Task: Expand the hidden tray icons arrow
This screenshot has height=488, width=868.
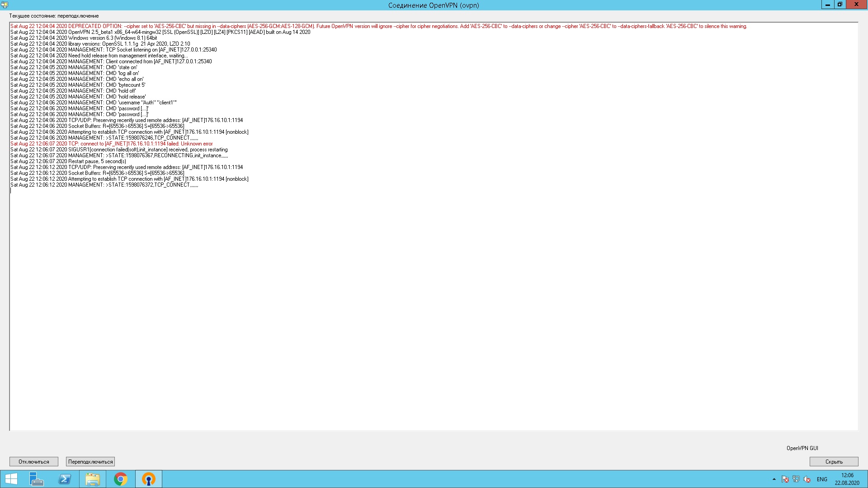Action: point(774,479)
